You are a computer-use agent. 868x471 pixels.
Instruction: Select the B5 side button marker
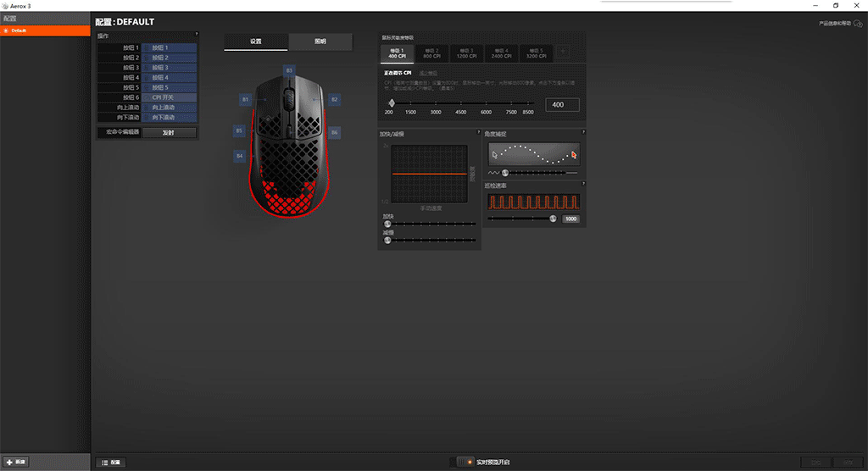[239, 130]
